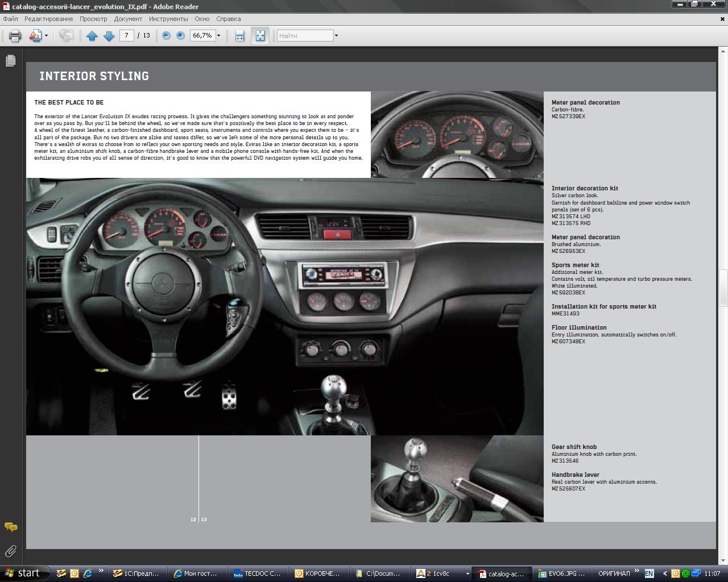Zoom out with the minus button

point(166,35)
